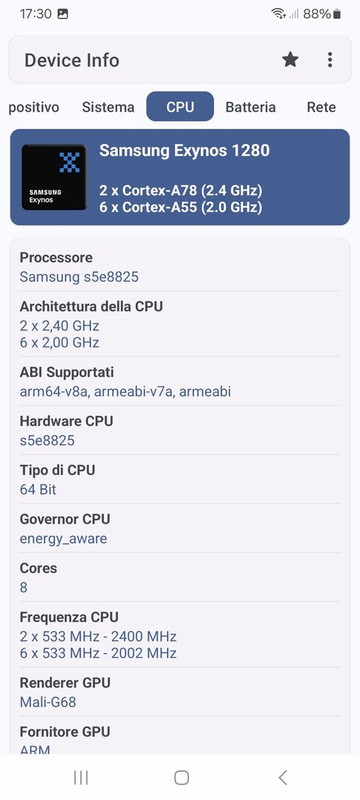This screenshot has height=800, width=360.
Task: Select the Frequenza CPU entry
Action: (x=180, y=634)
